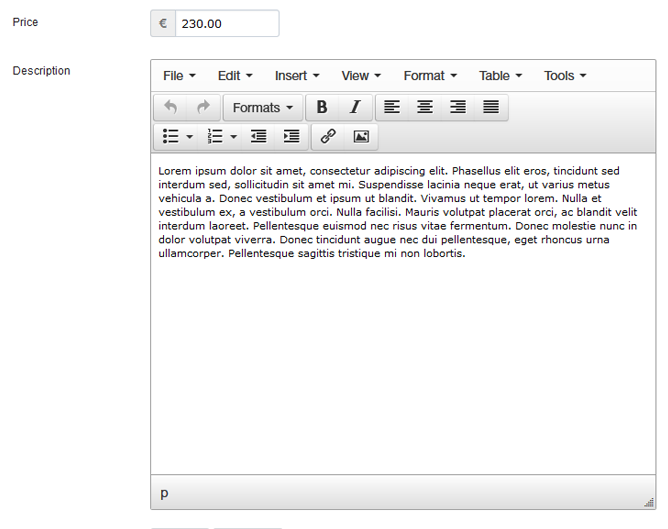Open the Format menu
This screenshot has height=529, width=668.
(430, 76)
